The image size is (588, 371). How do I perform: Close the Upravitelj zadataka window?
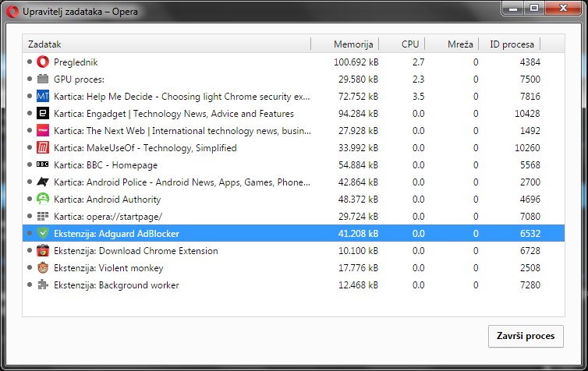point(563,9)
